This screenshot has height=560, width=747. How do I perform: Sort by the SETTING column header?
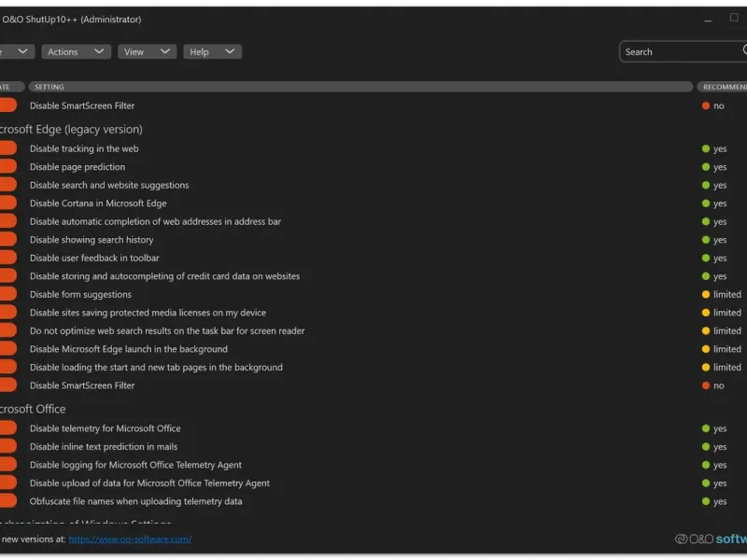pos(360,87)
